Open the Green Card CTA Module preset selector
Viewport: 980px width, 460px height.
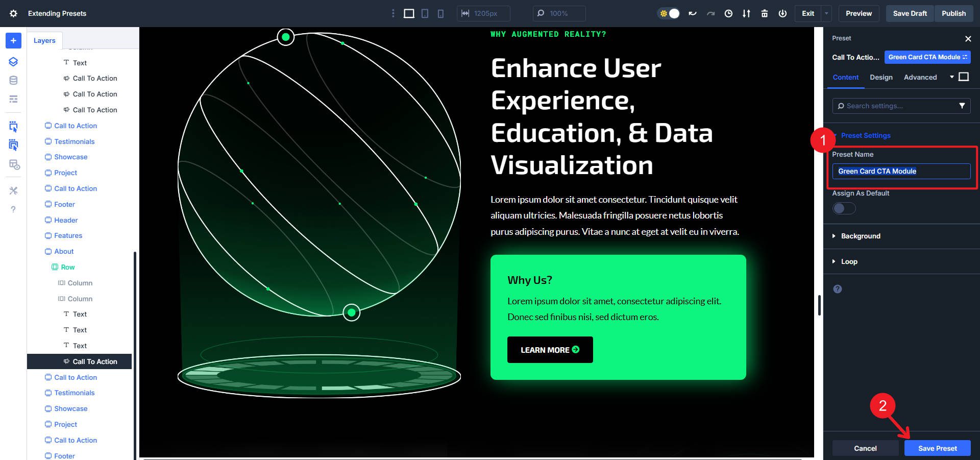[927, 57]
